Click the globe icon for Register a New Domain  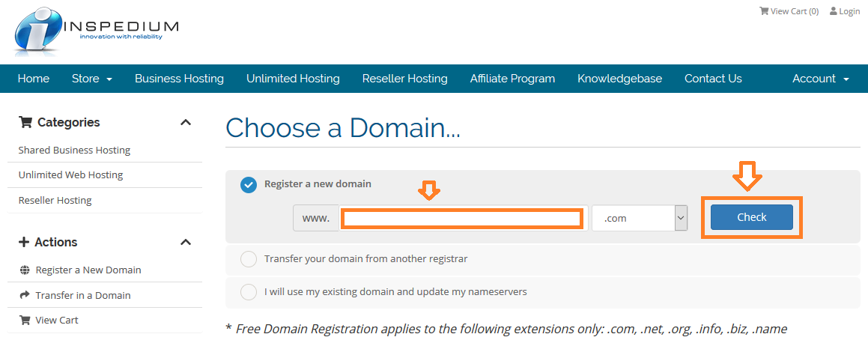(x=25, y=270)
